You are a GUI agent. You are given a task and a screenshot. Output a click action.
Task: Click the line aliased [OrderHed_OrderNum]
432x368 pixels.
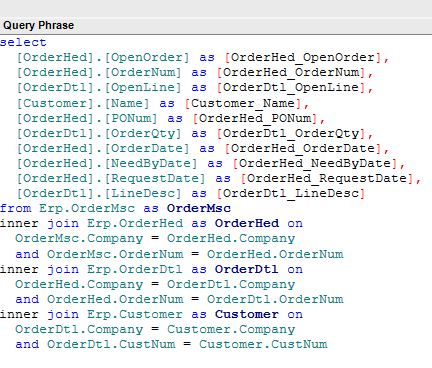(195, 73)
